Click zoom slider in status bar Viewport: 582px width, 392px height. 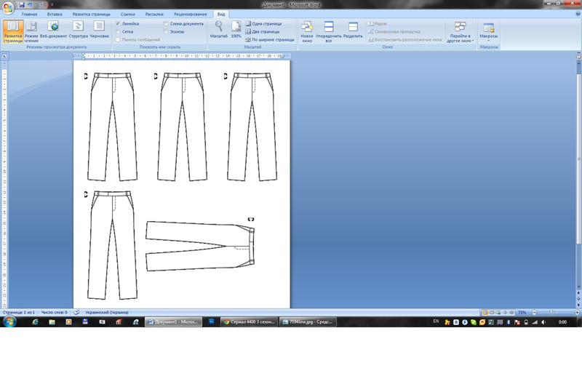click(551, 313)
